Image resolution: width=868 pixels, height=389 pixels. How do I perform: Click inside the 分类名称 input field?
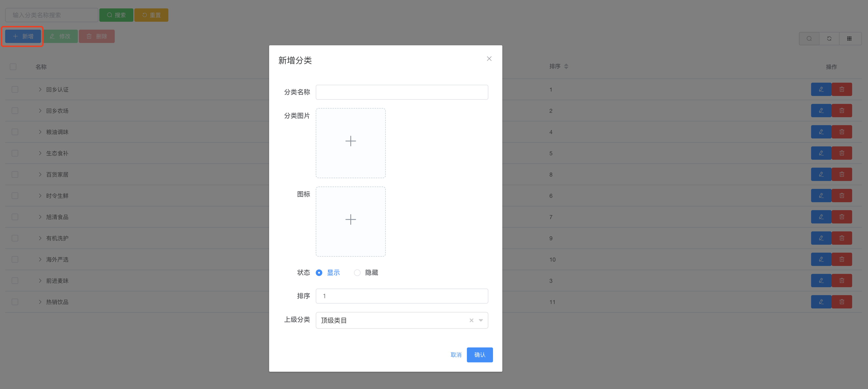(x=402, y=92)
